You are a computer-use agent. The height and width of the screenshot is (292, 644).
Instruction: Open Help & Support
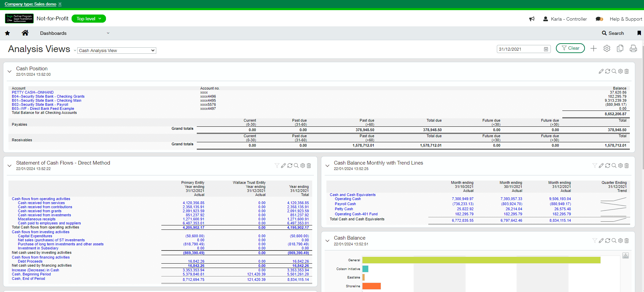pyautogui.click(x=626, y=19)
